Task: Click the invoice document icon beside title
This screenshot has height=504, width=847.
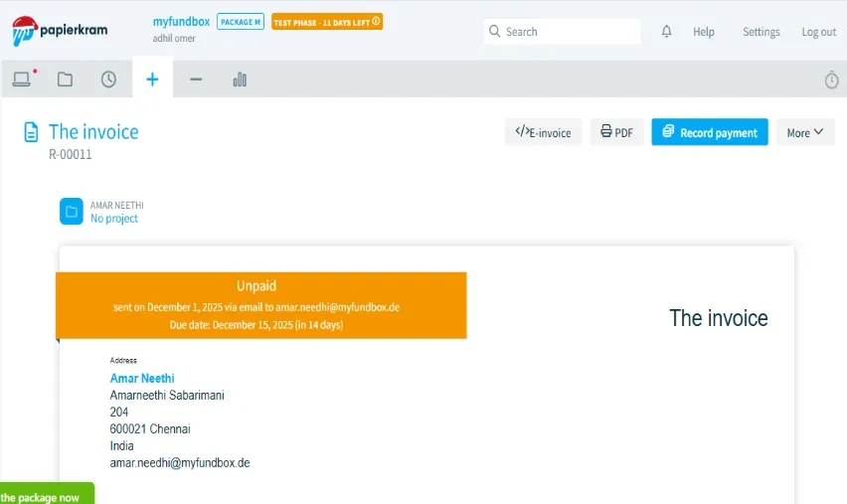Action: (x=32, y=132)
